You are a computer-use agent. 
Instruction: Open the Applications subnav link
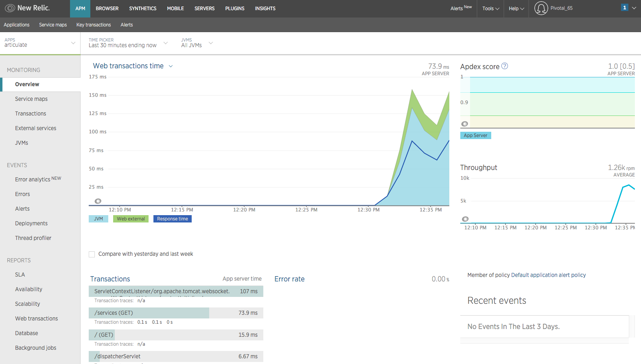tap(17, 25)
